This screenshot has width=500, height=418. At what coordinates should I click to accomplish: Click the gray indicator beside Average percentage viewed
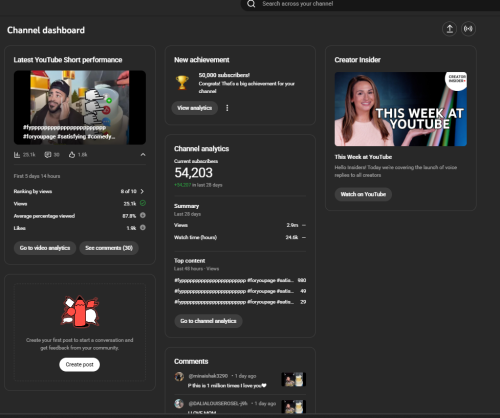click(x=143, y=215)
